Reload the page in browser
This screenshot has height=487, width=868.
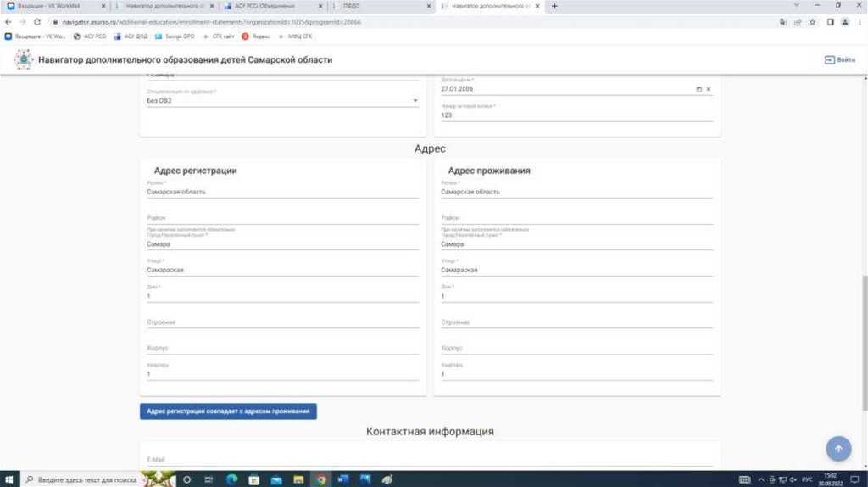pos(37,21)
